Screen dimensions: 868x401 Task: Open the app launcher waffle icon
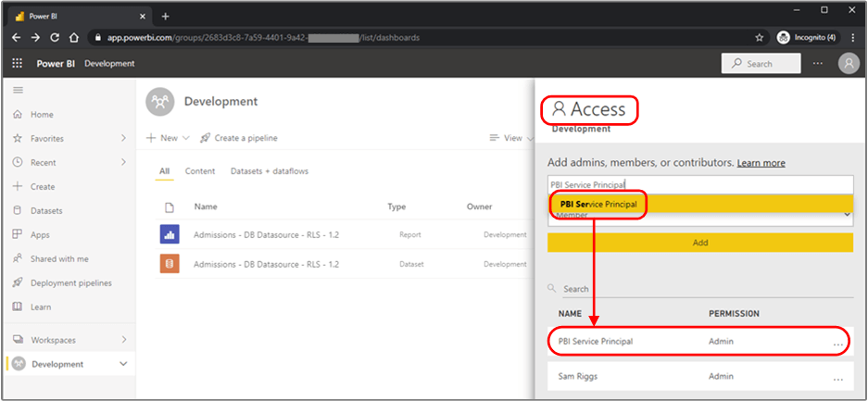coord(18,64)
